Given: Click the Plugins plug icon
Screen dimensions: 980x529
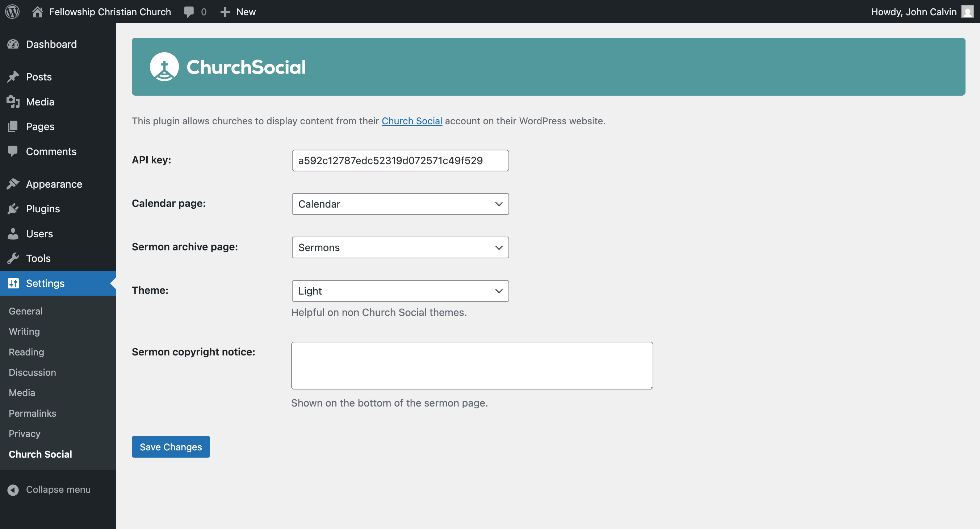Looking at the screenshot, I should [13, 209].
